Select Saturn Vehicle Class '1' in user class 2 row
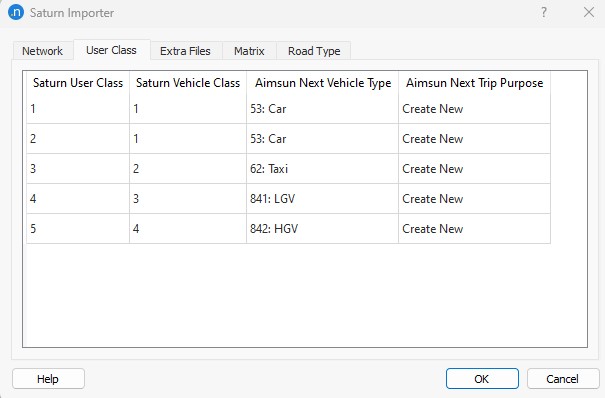Screen dimensions: 605x398 coord(188,139)
